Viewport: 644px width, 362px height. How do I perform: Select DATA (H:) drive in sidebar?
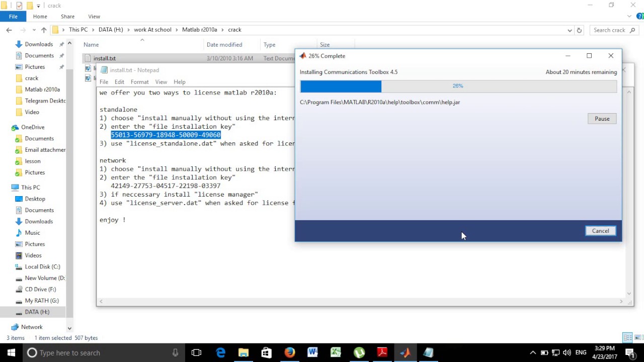(x=37, y=312)
